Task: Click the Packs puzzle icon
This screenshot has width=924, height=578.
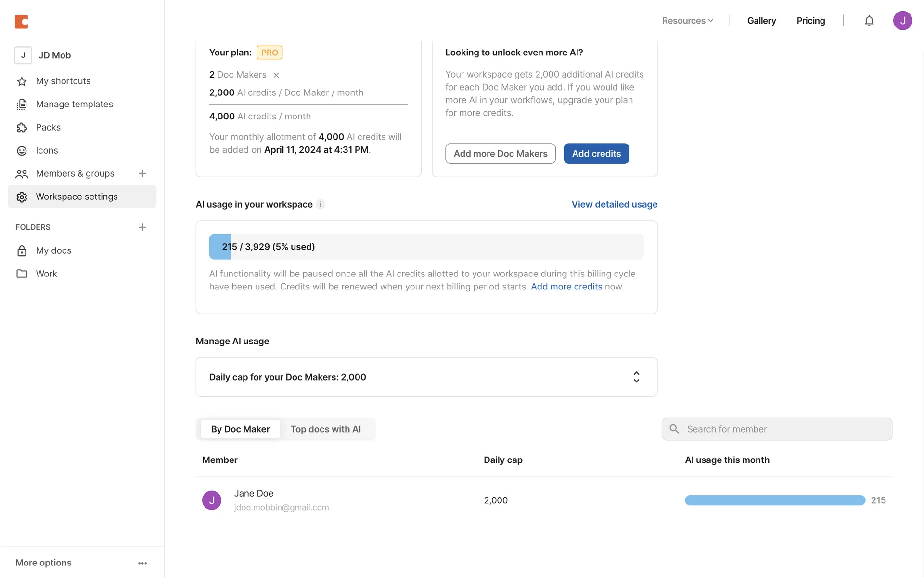Action: pyautogui.click(x=22, y=128)
